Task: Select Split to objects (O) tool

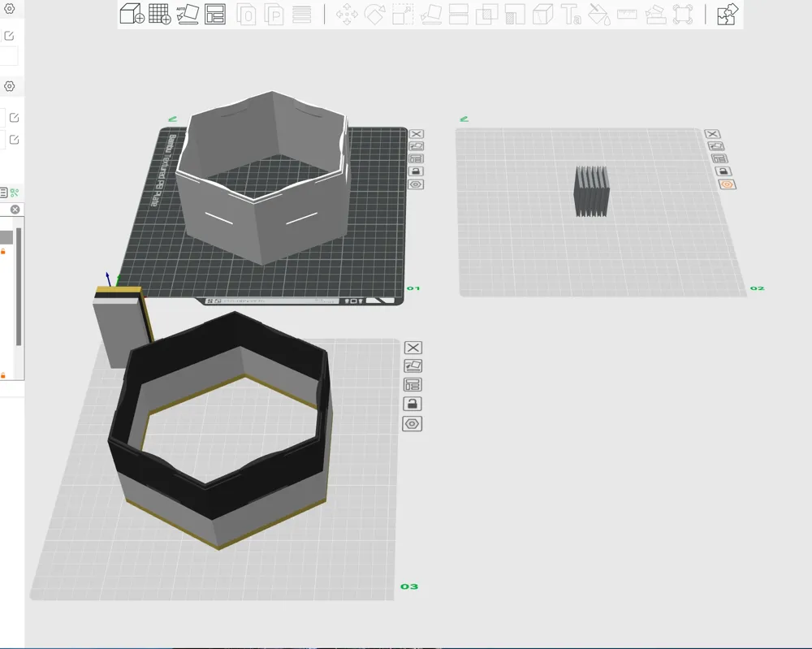Action: 246,15
